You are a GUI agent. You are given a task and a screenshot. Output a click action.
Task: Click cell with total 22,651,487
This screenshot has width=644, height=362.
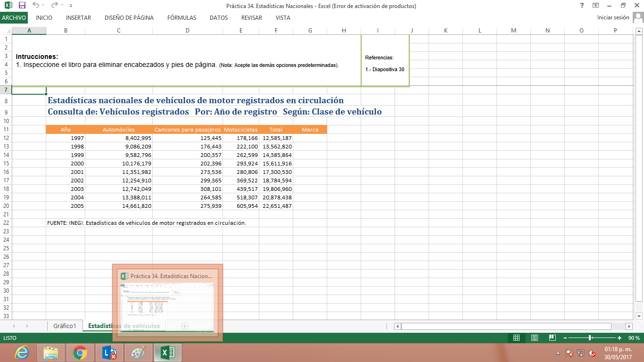coord(276,206)
